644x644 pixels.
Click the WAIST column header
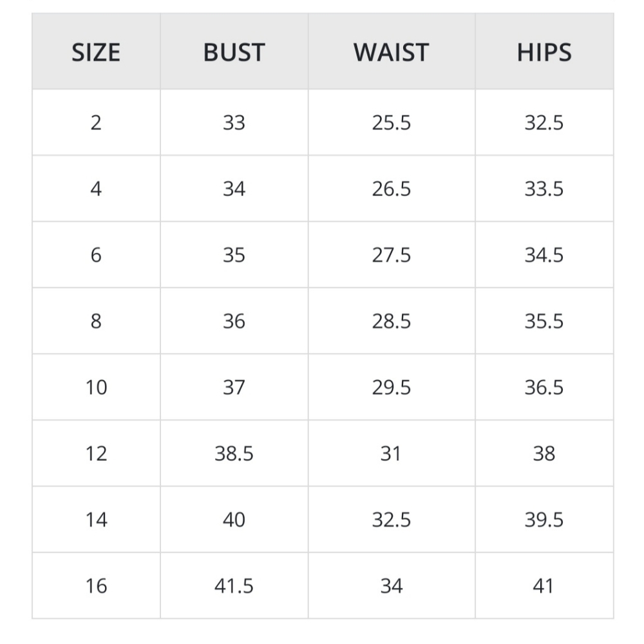(x=391, y=53)
